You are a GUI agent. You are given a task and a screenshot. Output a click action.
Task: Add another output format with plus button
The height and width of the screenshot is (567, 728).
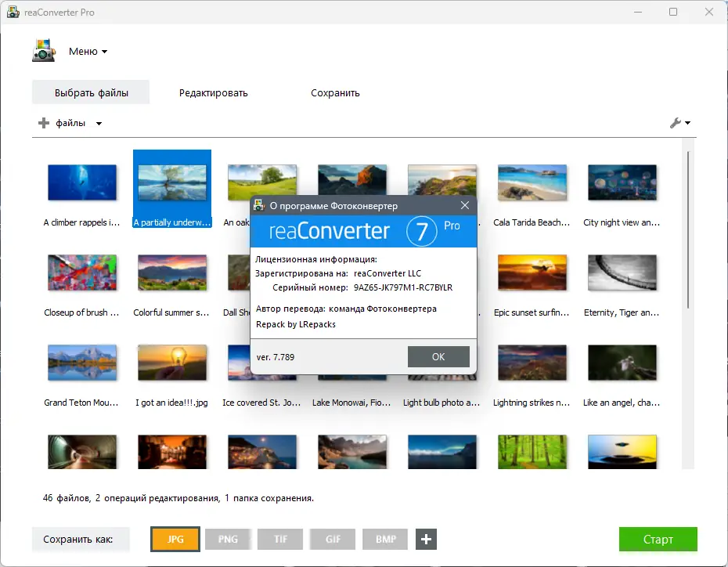426,539
